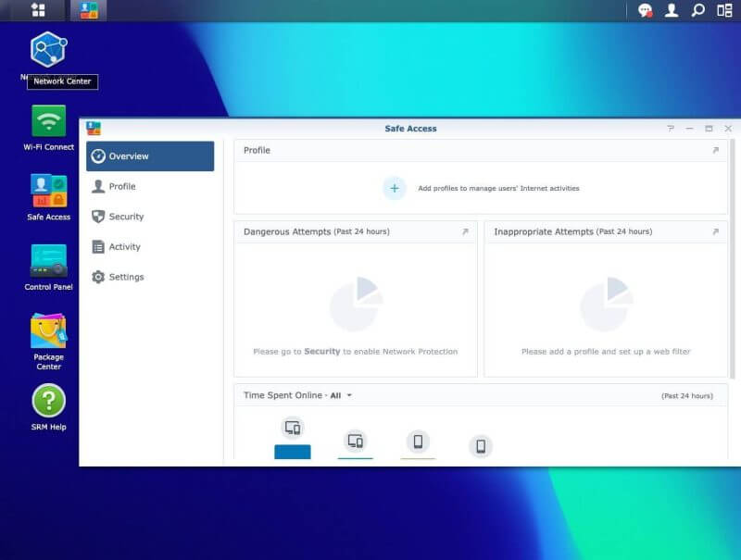Select first device icon above blue bar

pyautogui.click(x=293, y=428)
